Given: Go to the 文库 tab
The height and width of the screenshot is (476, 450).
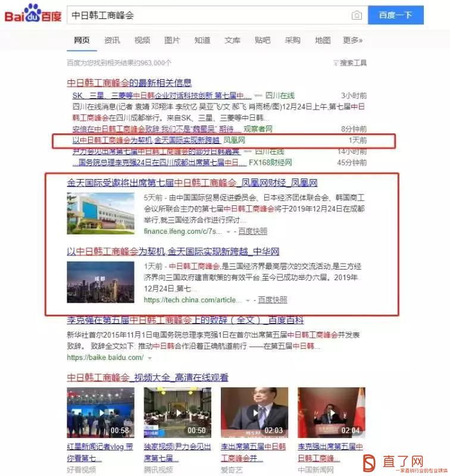Looking at the screenshot, I should [232, 40].
